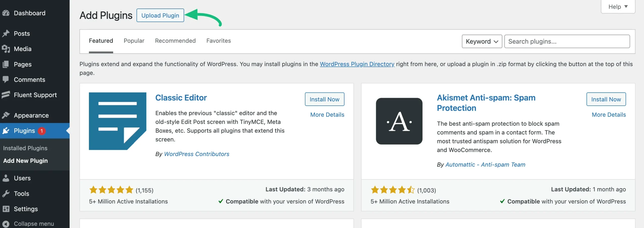The width and height of the screenshot is (644, 228).
Task: Open Fluent Support from the sidebar icon
Action: pyautogui.click(x=6, y=95)
